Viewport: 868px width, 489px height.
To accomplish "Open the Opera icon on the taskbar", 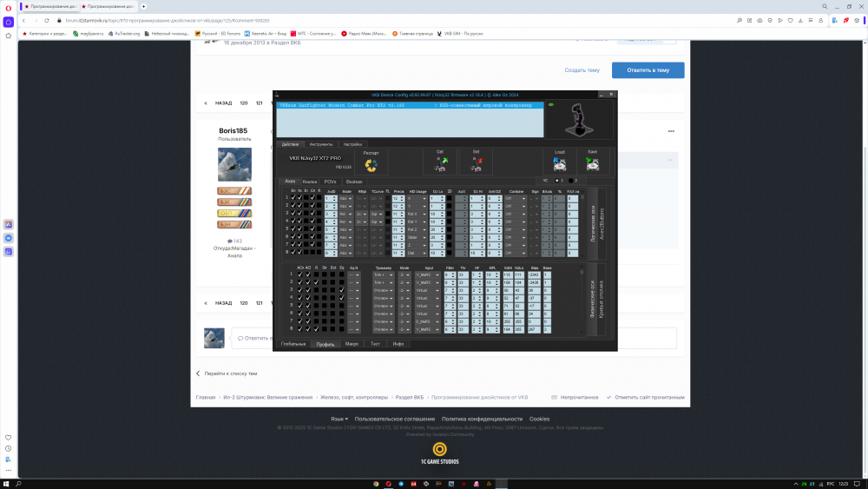I will 389,484.
